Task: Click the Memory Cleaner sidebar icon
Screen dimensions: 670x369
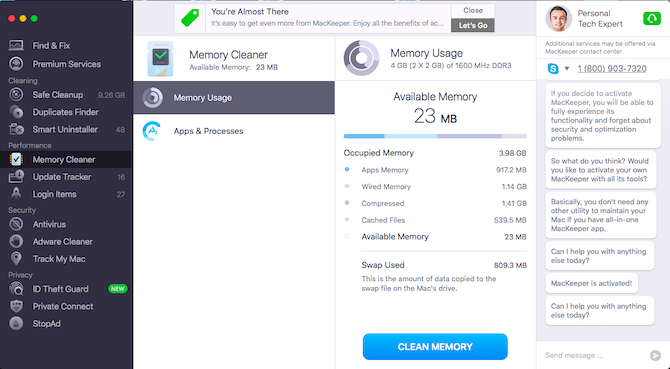Action: click(x=16, y=159)
